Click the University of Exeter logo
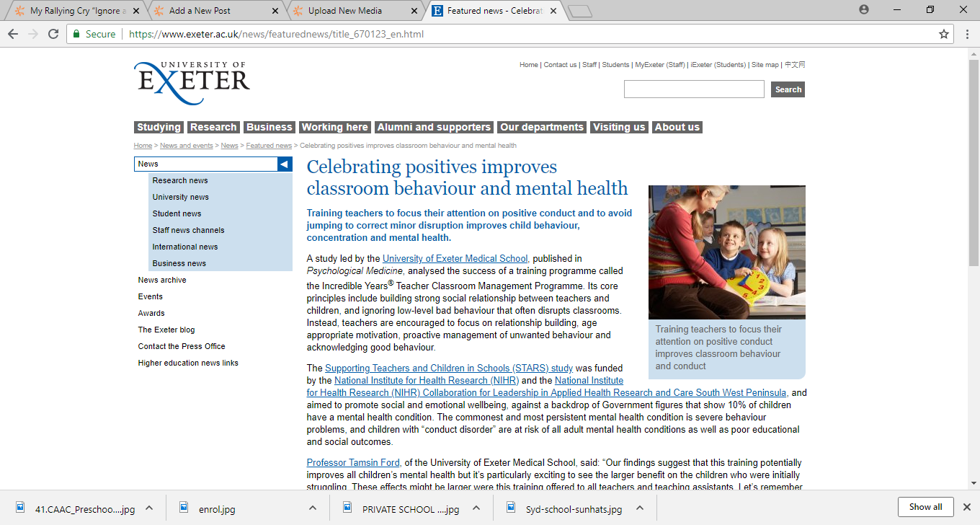The image size is (980, 525). point(192,84)
